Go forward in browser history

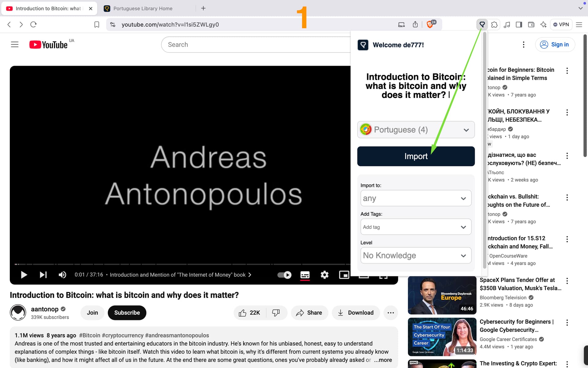tap(21, 25)
